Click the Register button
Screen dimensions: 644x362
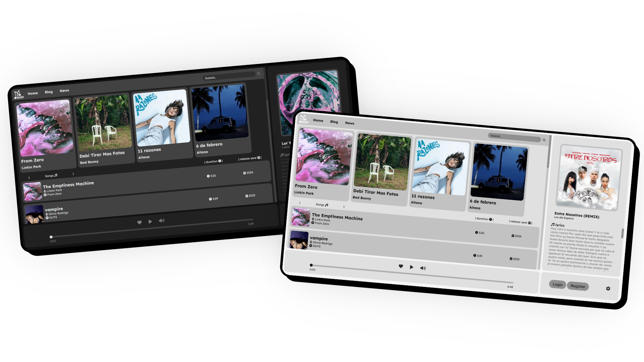click(578, 286)
